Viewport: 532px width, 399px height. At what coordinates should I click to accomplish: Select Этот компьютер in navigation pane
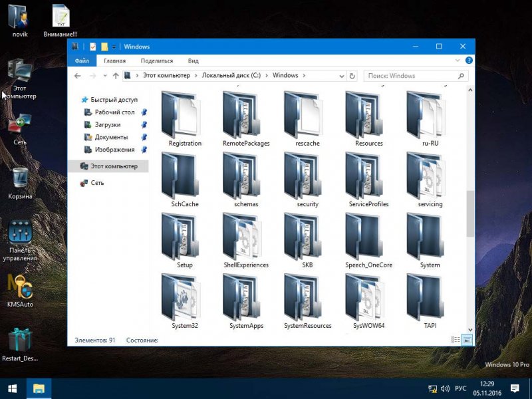[108, 166]
